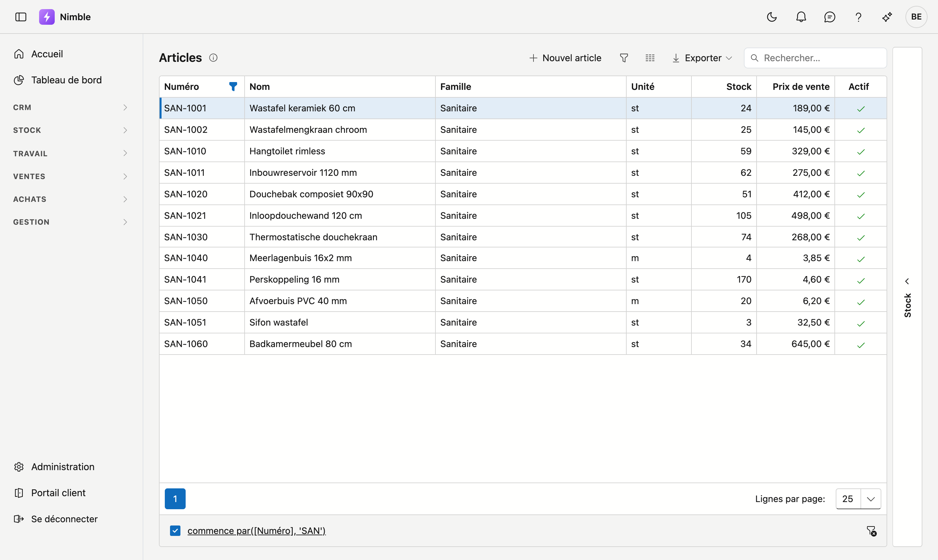Go to page 1
Image resolution: width=938 pixels, height=560 pixels.
(x=175, y=499)
